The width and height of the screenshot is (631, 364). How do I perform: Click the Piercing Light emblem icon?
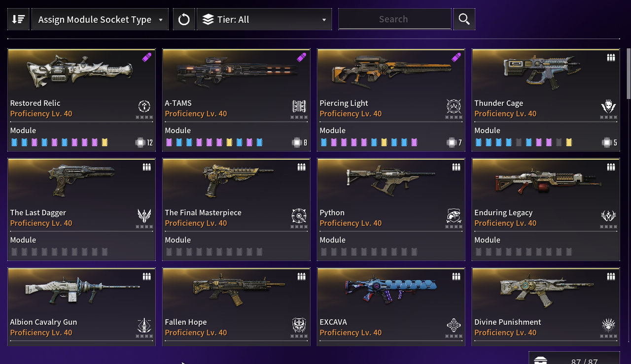(454, 106)
